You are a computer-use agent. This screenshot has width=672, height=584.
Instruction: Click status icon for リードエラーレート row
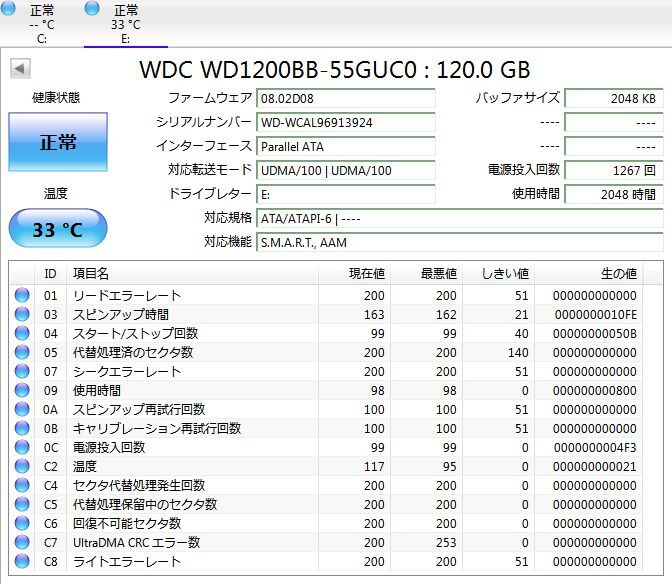[22, 296]
